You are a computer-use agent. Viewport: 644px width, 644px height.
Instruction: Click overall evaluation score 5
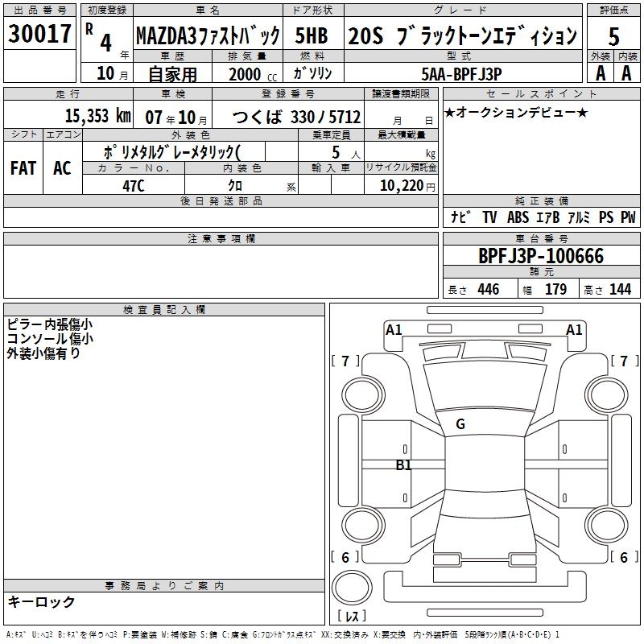tap(613, 36)
